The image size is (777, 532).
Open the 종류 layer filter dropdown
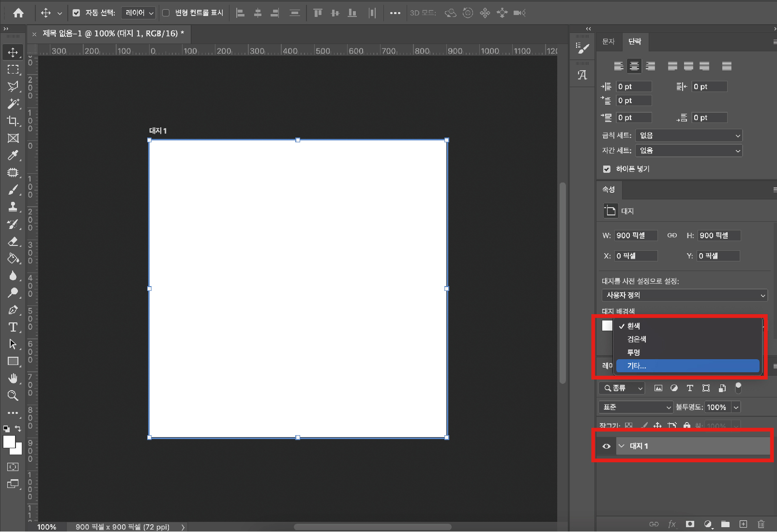pyautogui.click(x=622, y=388)
